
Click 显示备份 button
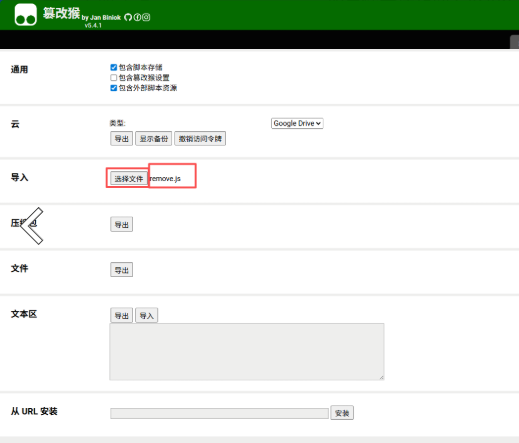click(154, 139)
